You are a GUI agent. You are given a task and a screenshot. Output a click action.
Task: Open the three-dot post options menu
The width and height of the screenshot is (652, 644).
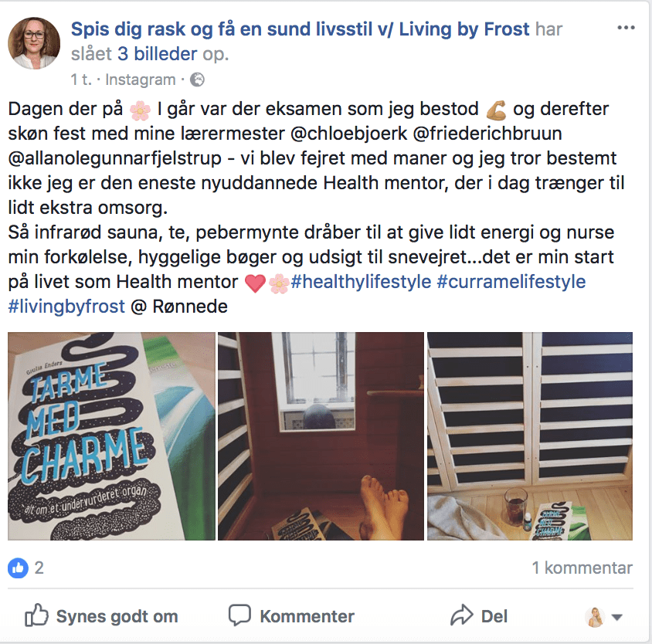(x=626, y=28)
